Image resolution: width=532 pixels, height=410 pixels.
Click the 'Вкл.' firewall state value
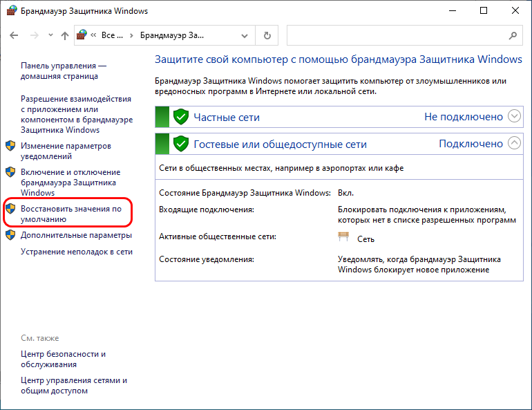[345, 193]
